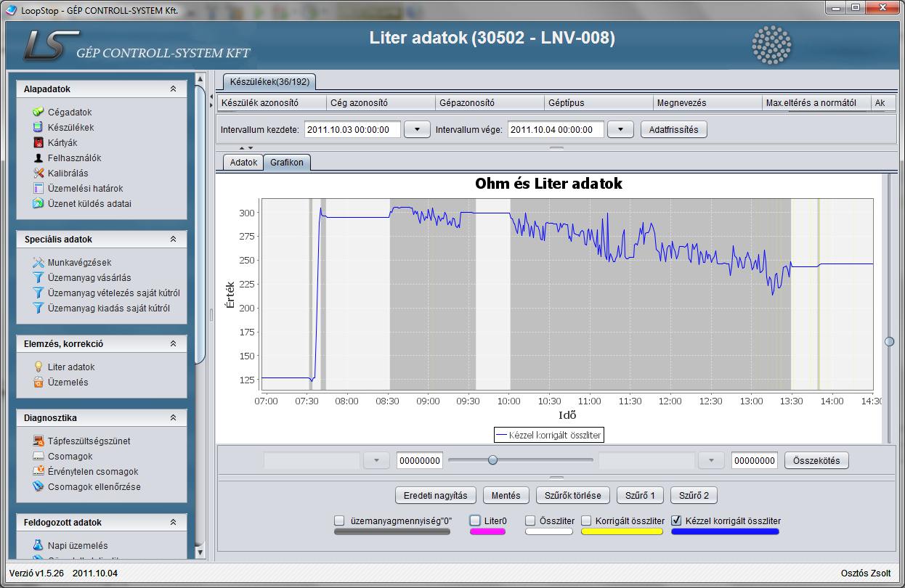
Task: Collapse the Alapadatok panel section
Action: [x=173, y=89]
